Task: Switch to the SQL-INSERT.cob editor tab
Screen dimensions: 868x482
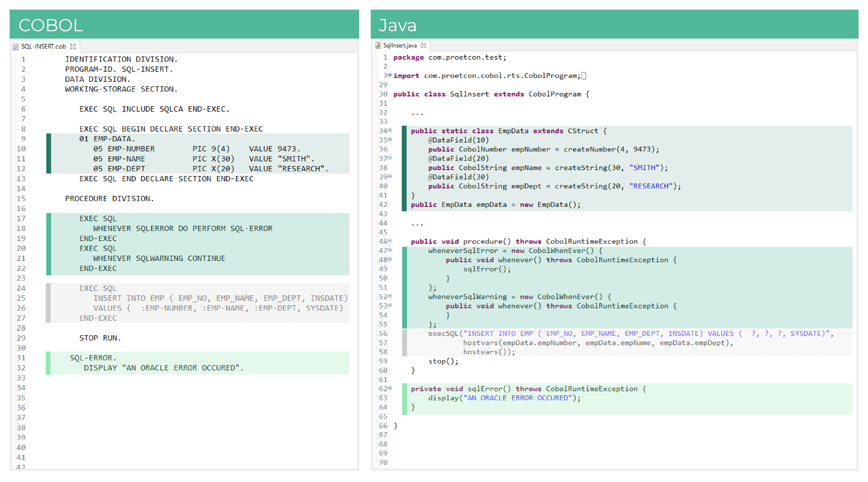Action: point(43,46)
